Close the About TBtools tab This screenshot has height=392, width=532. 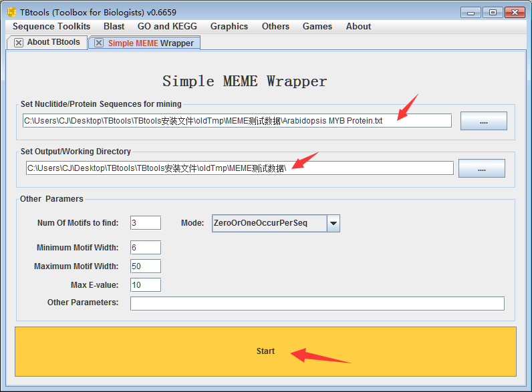click(19, 42)
